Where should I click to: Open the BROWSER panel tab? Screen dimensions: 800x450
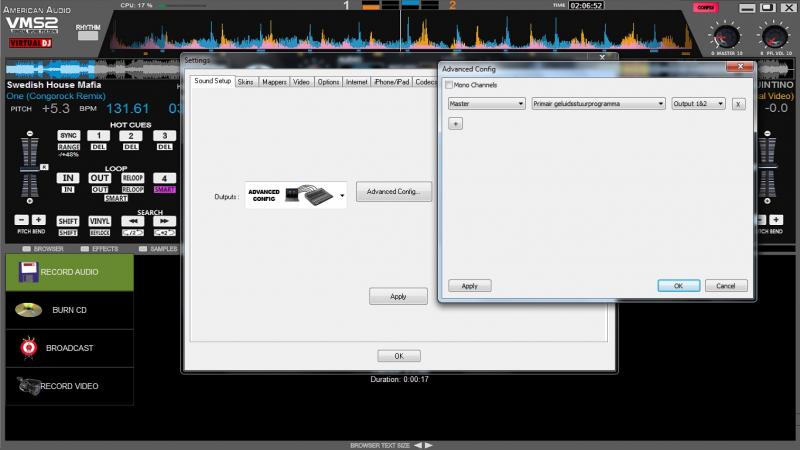point(43,249)
